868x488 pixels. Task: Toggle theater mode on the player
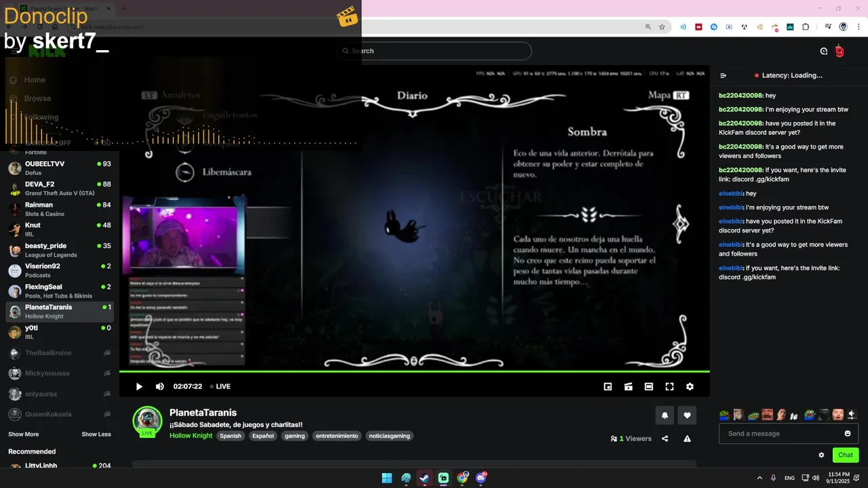(649, 386)
